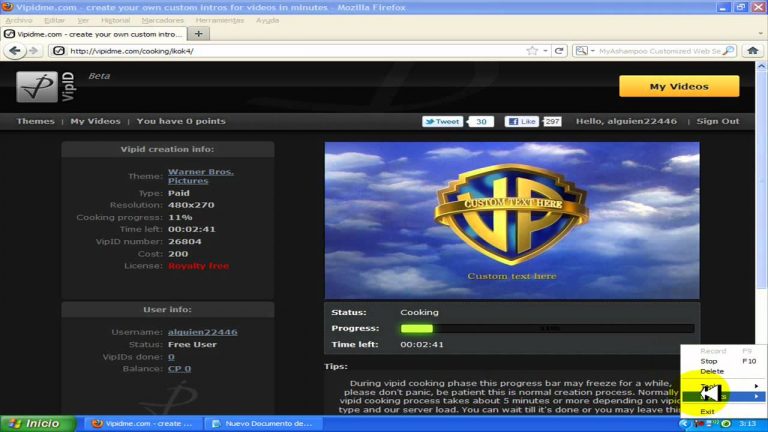Switch to Nuevo Documento taskbar window
The height and width of the screenshot is (432, 768).
pos(263,423)
